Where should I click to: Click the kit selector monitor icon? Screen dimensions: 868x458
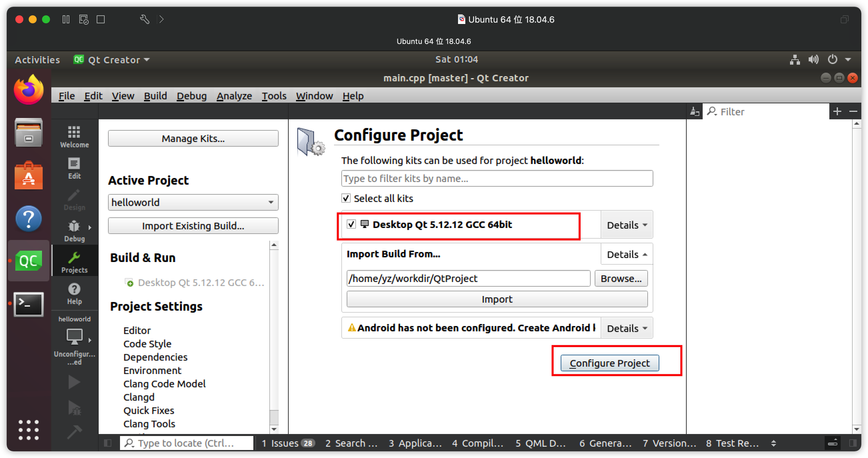(x=74, y=336)
